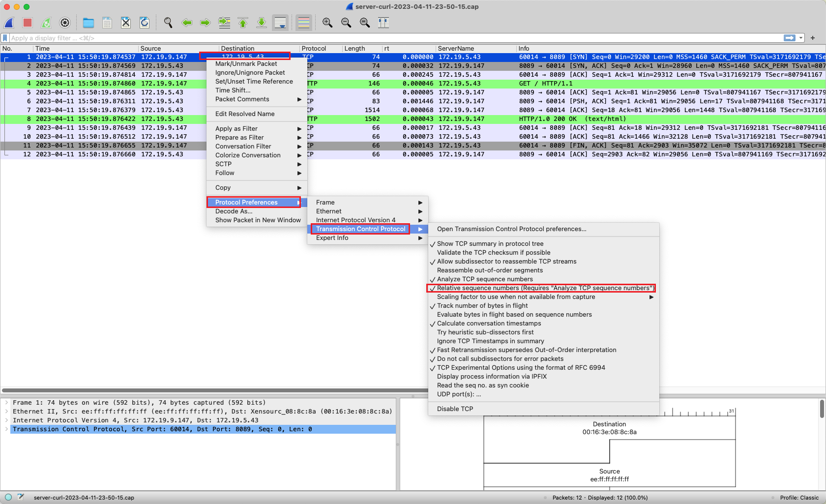This screenshot has height=504, width=826.
Task: Click the restart capture green fin icon
Action: click(46, 23)
